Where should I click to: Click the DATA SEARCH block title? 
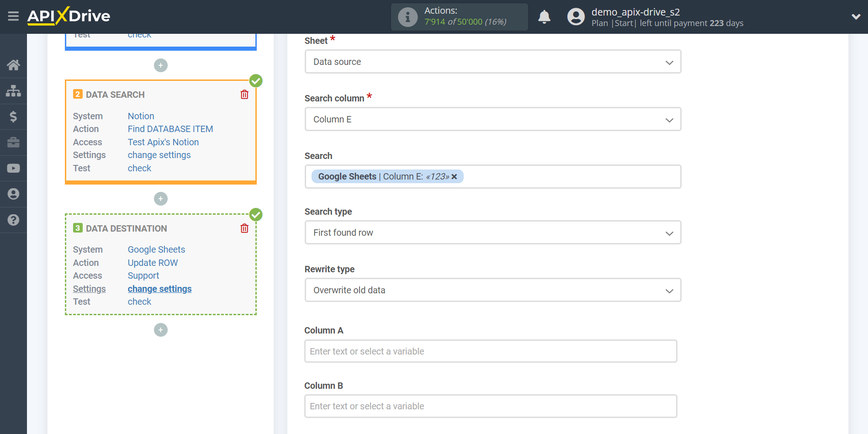coord(115,95)
